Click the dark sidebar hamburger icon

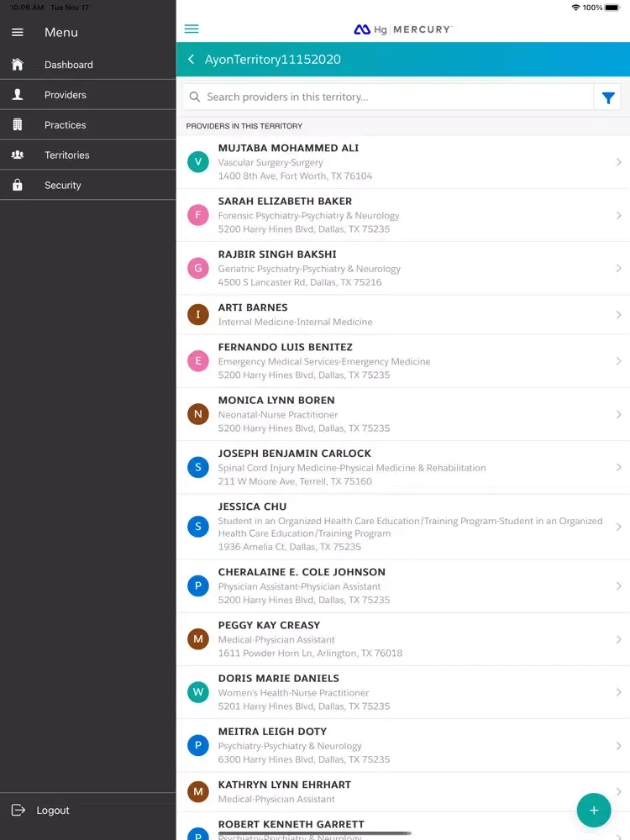(x=18, y=33)
